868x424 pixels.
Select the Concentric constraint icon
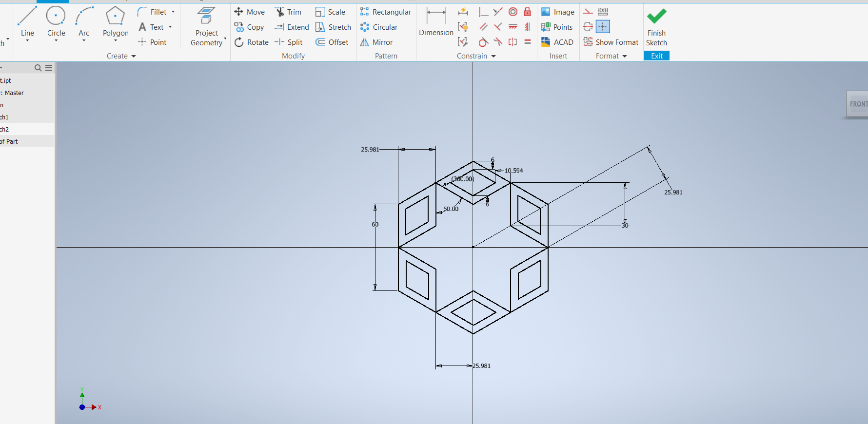[513, 12]
